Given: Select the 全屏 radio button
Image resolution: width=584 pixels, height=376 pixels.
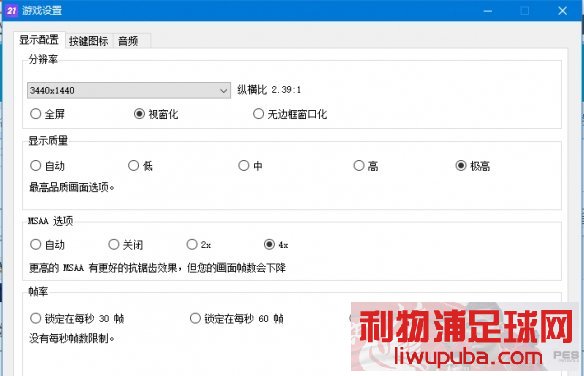Looking at the screenshot, I should coord(47,114).
